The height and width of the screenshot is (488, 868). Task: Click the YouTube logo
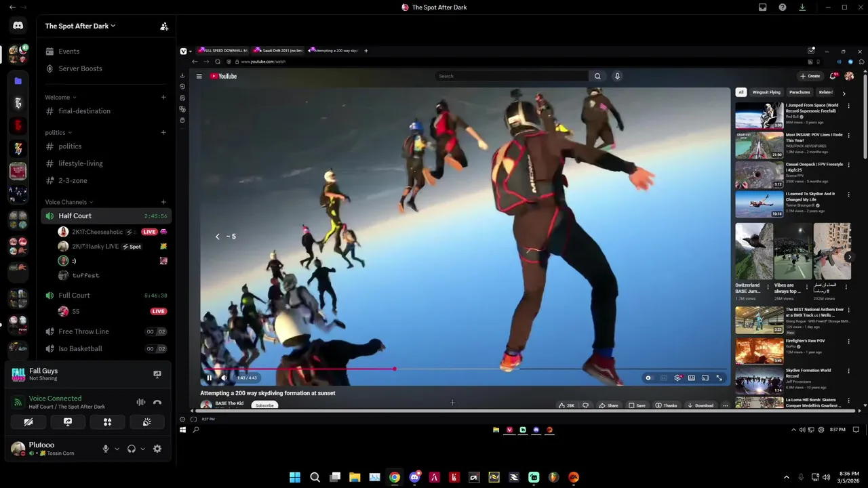tap(223, 77)
